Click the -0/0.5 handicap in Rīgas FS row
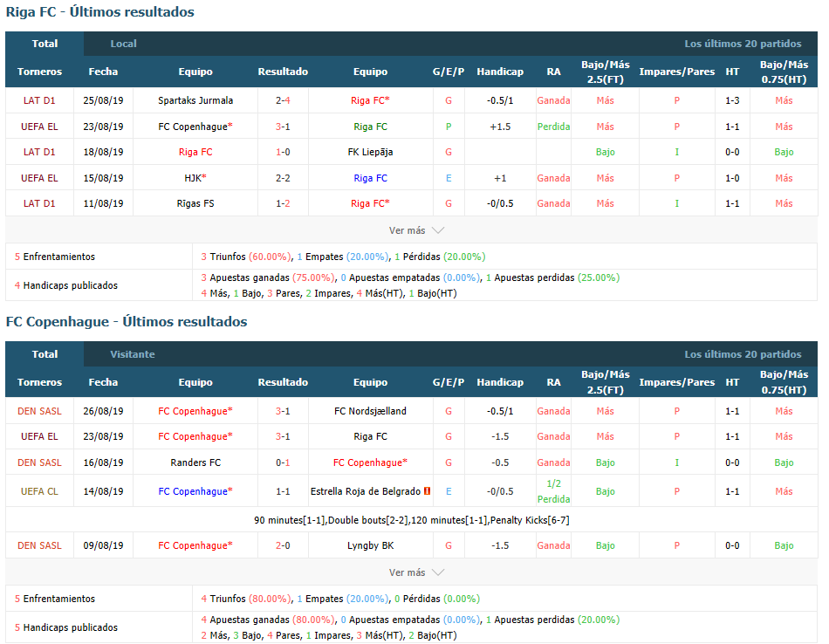This screenshot has height=644, width=829. (500, 203)
